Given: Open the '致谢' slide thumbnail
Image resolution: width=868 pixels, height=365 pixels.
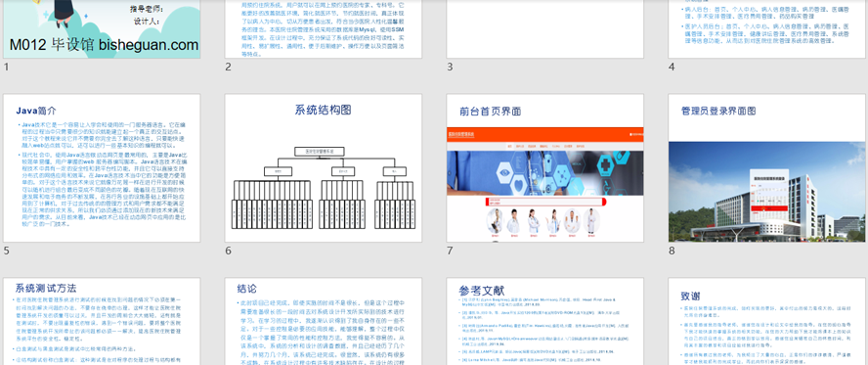Looking at the screenshot, I should 766,321.
